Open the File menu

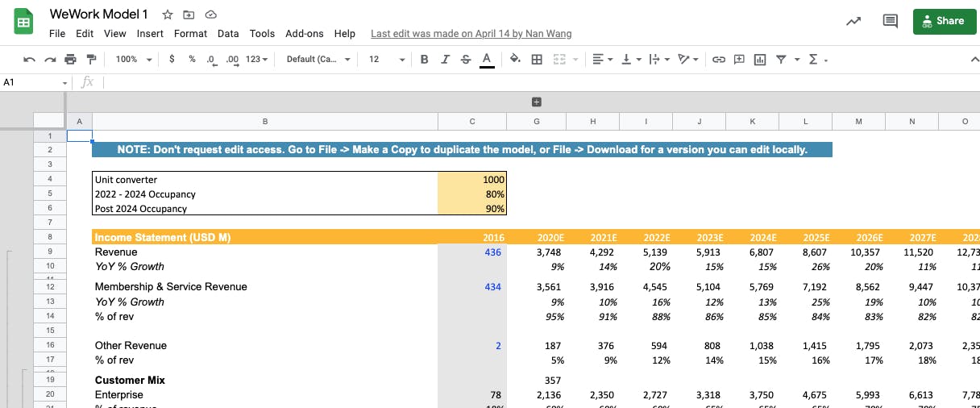57,34
